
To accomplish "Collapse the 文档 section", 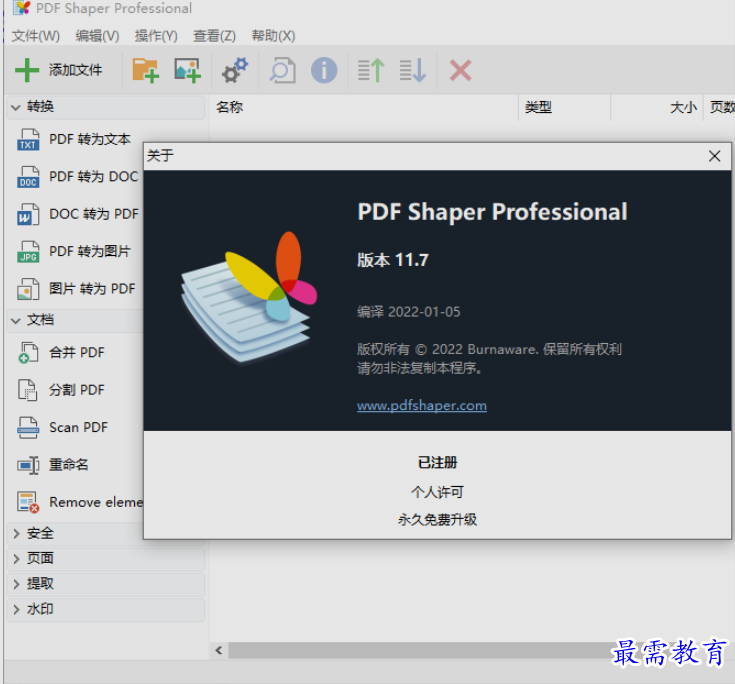I will click(15, 321).
